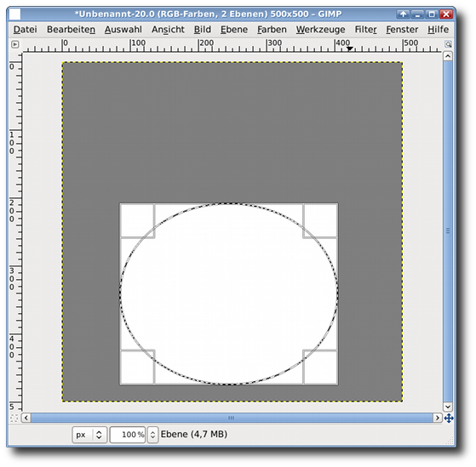This screenshot has height=467, width=476.
Task: Open the Datei menu
Action: (26, 30)
